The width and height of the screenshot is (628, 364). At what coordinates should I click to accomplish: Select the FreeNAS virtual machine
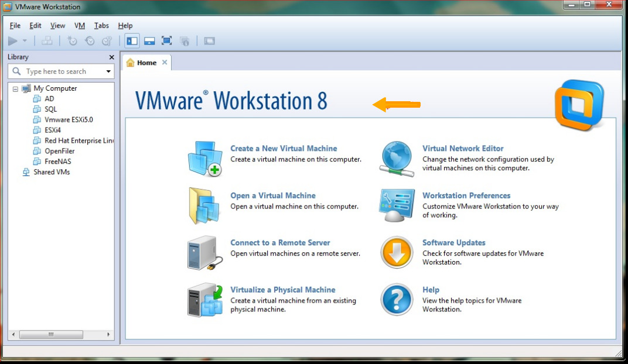click(58, 161)
